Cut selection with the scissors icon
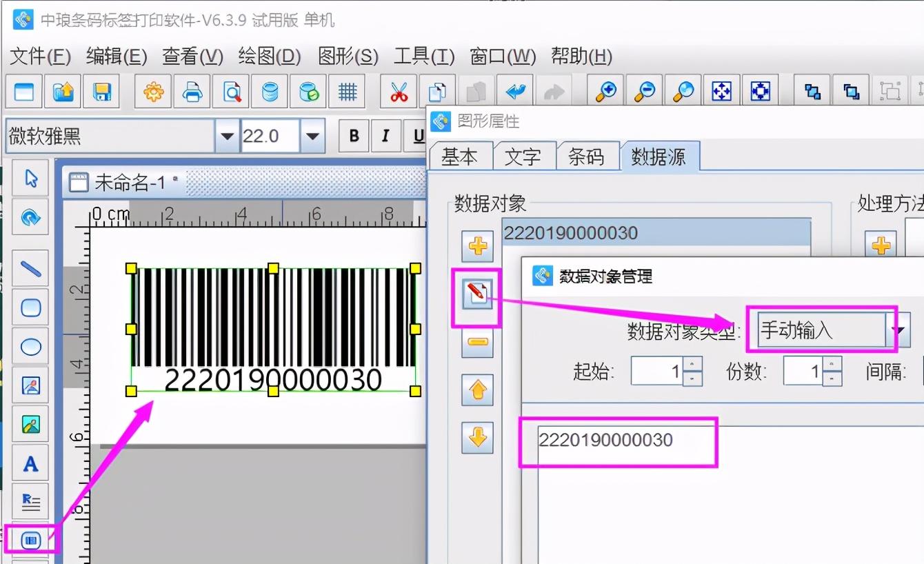Viewport: 924px width, 564px height. (x=399, y=91)
